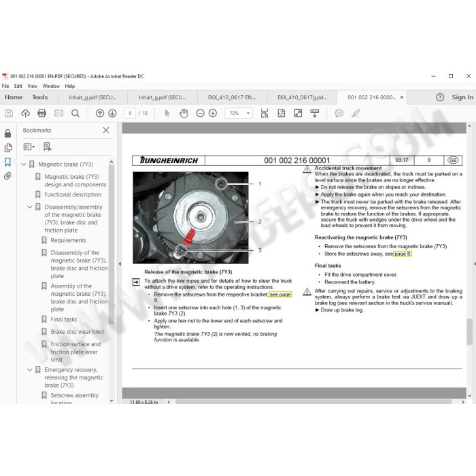Viewport: 476px width, 476px height.
Task: Click the fit one full page icon
Action: tap(282, 114)
